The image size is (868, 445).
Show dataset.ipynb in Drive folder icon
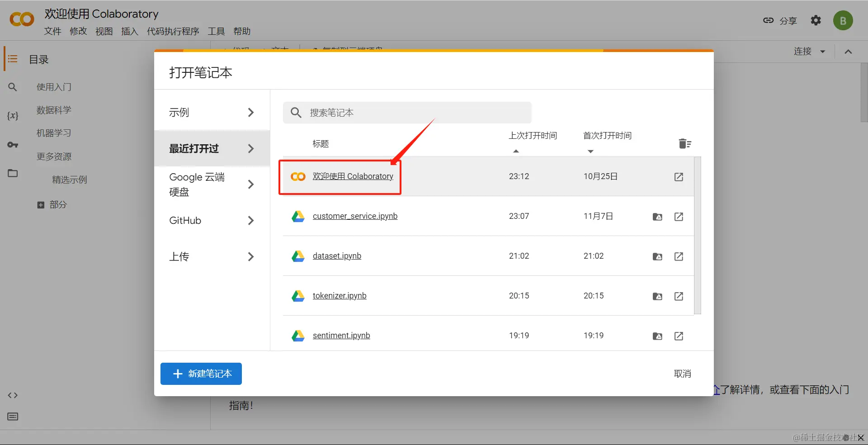pos(658,256)
